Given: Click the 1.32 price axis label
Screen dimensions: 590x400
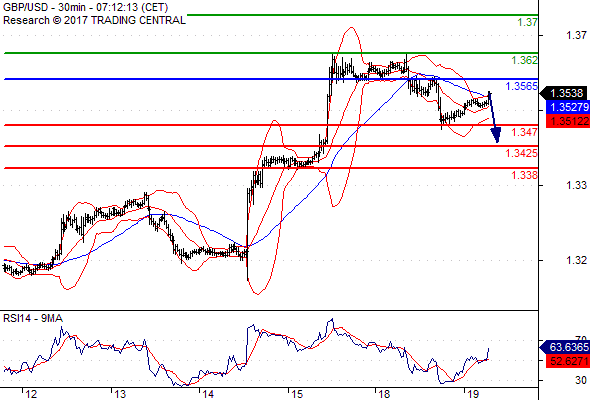Looking at the screenshot, I should 576,260.
